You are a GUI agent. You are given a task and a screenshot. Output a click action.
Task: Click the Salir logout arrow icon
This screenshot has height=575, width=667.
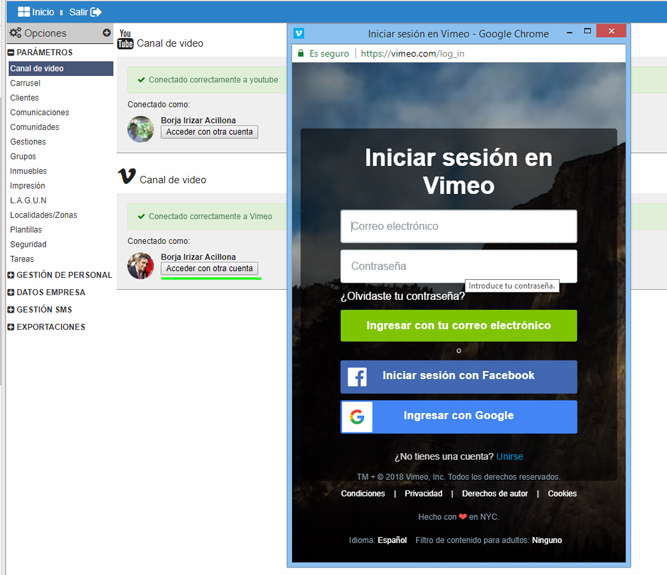(x=96, y=12)
